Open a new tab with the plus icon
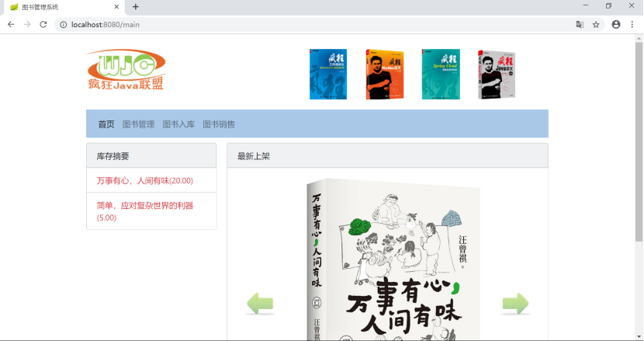 [x=136, y=6]
